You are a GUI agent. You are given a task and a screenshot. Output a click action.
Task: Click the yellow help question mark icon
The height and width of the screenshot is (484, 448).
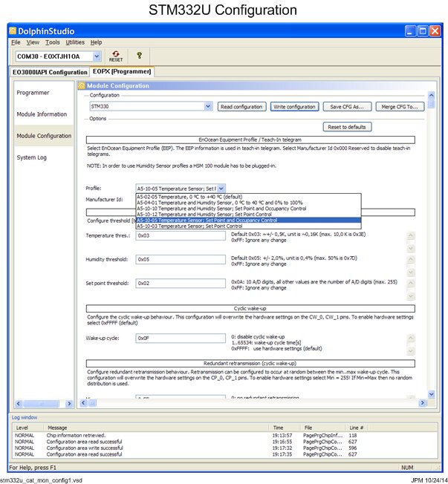140,55
